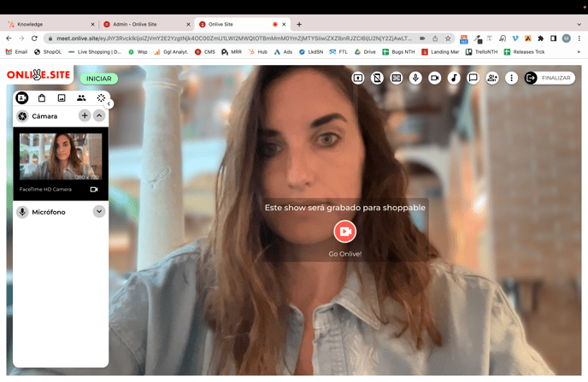Screen dimensions: 588x382
Task: Click the camera preview thumbnail
Action: point(61,156)
